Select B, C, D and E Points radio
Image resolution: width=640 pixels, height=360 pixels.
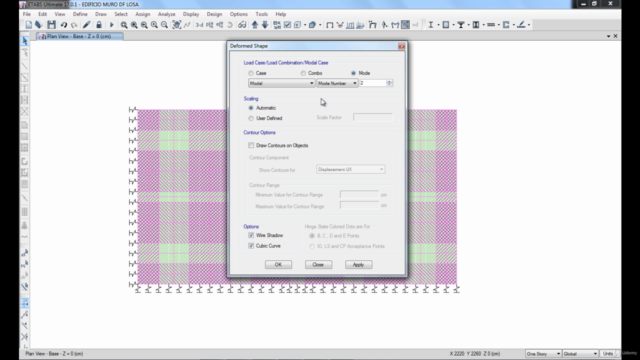click(x=312, y=236)
